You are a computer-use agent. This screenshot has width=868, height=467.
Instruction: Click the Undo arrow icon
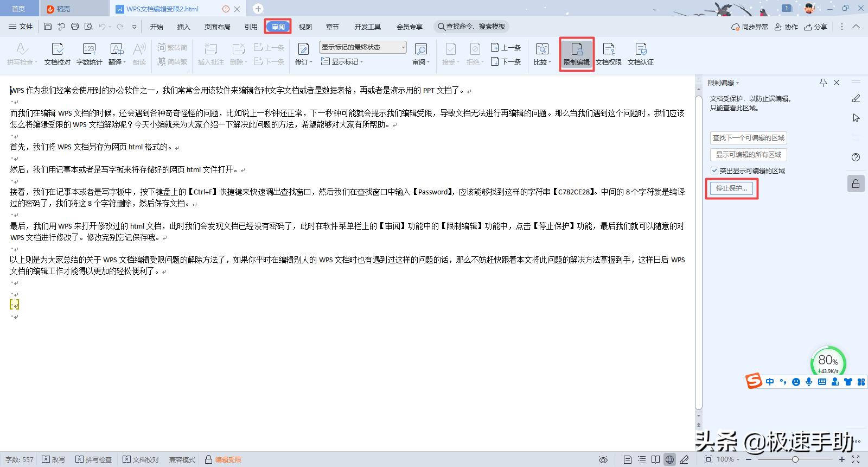click(102, 27)
